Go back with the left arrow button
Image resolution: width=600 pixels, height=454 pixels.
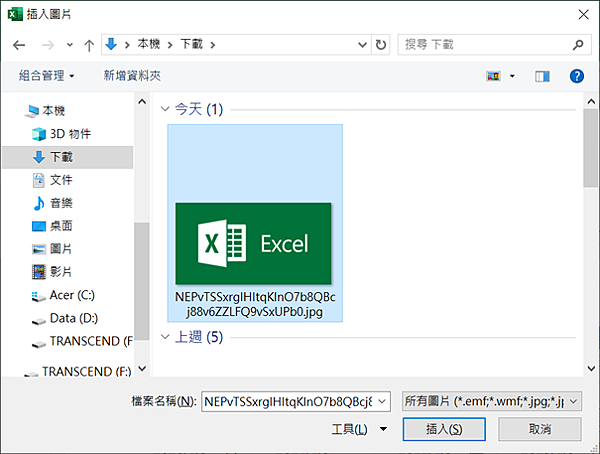click(19, 45)
